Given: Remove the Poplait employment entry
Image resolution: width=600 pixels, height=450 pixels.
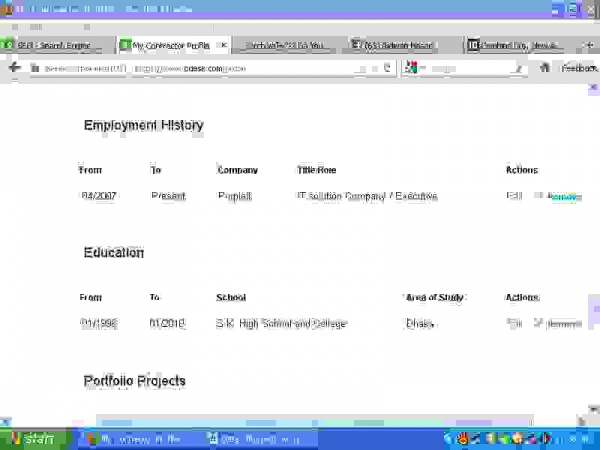Looking at the screenshot, I should pos(565,197).
